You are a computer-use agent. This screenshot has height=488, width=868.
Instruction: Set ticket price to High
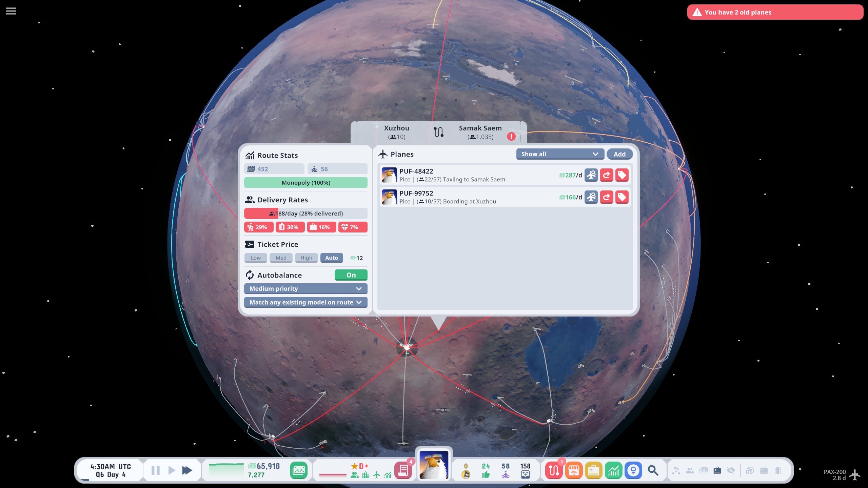306,258
